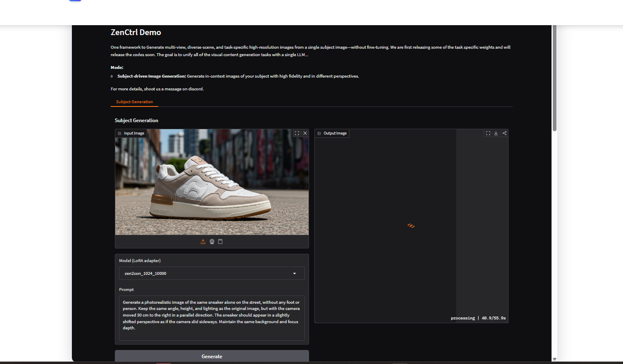Capture input image from webcam
This screenshot has height=364, width=623.
click(212, 242)
